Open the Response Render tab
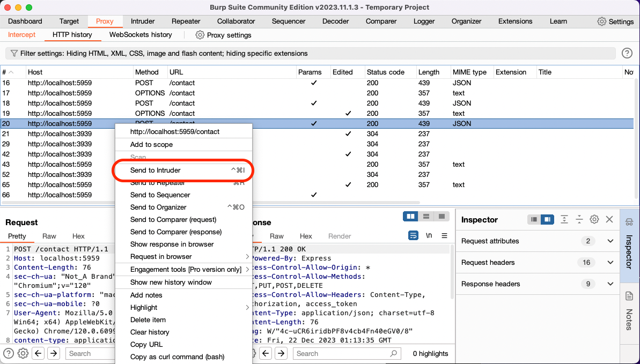 340,236
